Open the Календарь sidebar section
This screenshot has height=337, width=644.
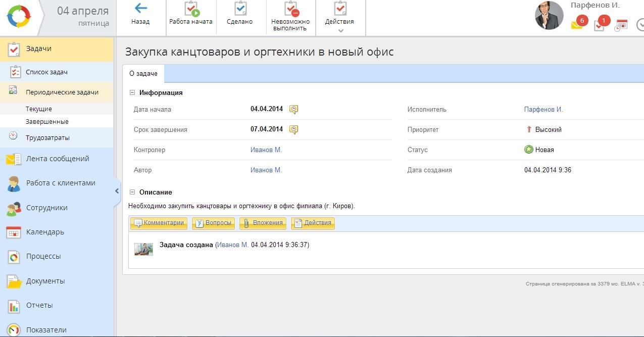click(45, 232)
